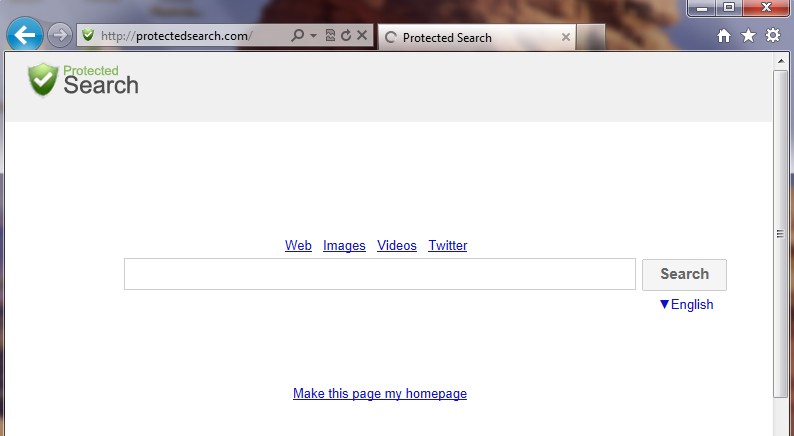Click the Forward navigation arrow
Screen dimensions: 794x436
[x=60, y=35]
